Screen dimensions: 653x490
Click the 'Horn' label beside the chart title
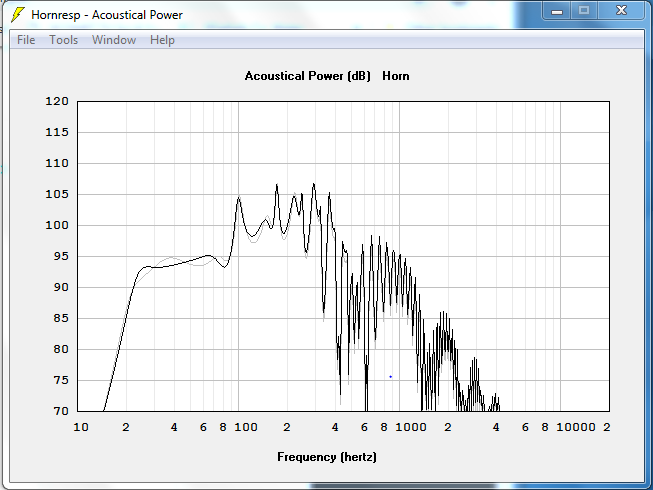396,76
